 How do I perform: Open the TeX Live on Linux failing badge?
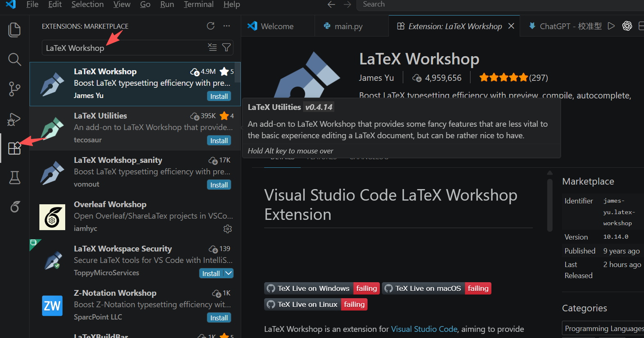tap(316, 304)
